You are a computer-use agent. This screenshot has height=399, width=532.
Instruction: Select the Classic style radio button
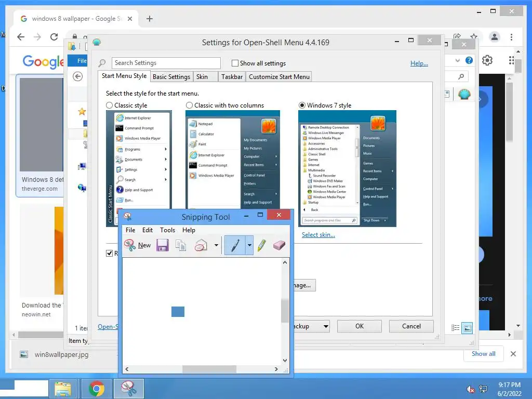109,105
